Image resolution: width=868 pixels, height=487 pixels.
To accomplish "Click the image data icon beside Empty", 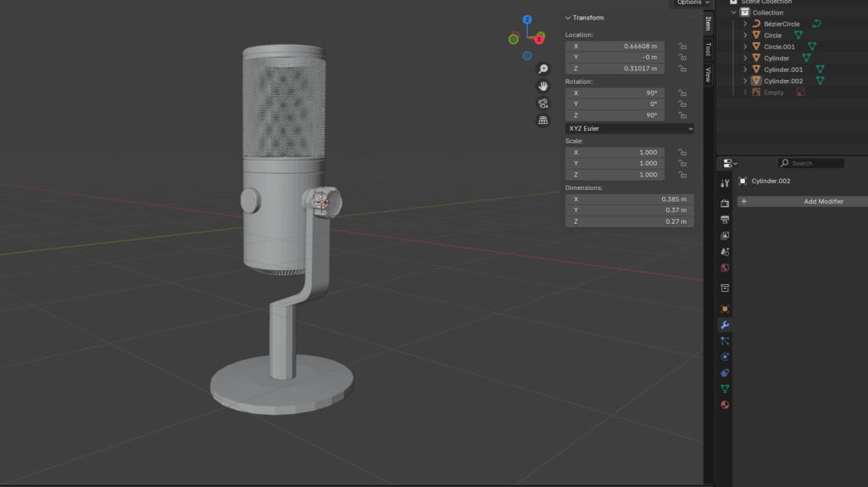I will (x=800, y=92).
